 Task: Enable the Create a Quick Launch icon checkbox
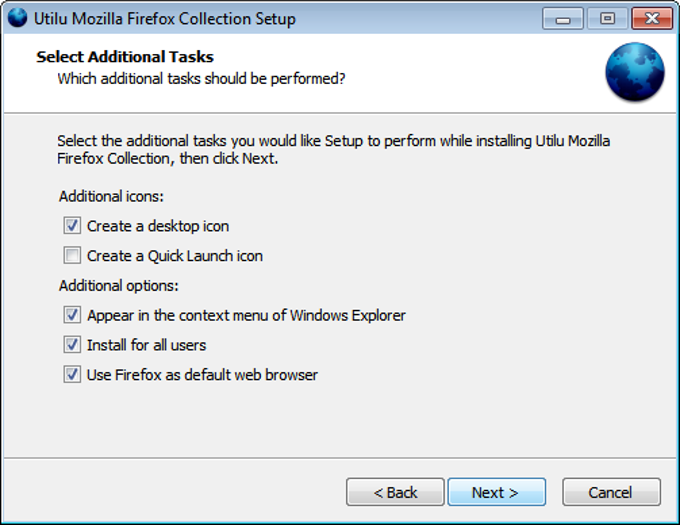tap(72, 255)
